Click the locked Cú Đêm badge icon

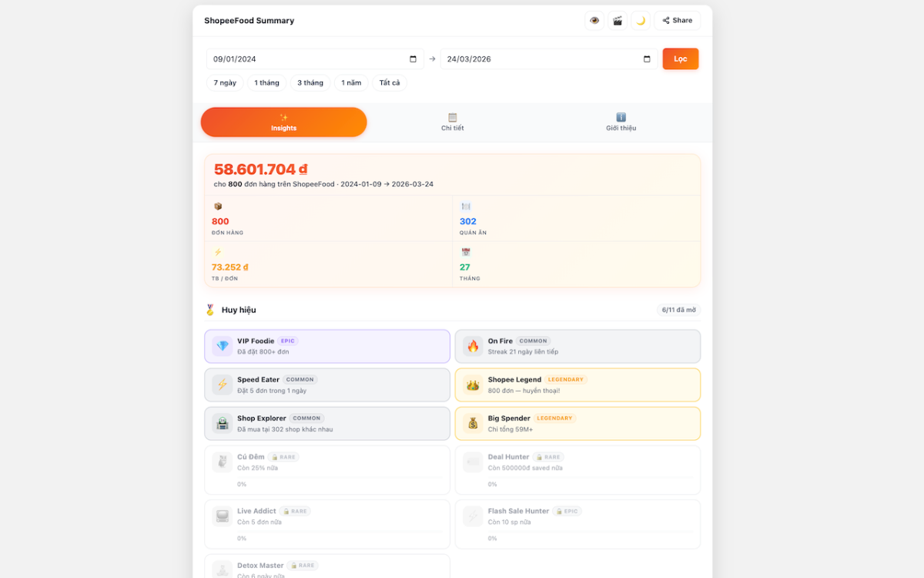pyautogui.click(x=223, y=462)
